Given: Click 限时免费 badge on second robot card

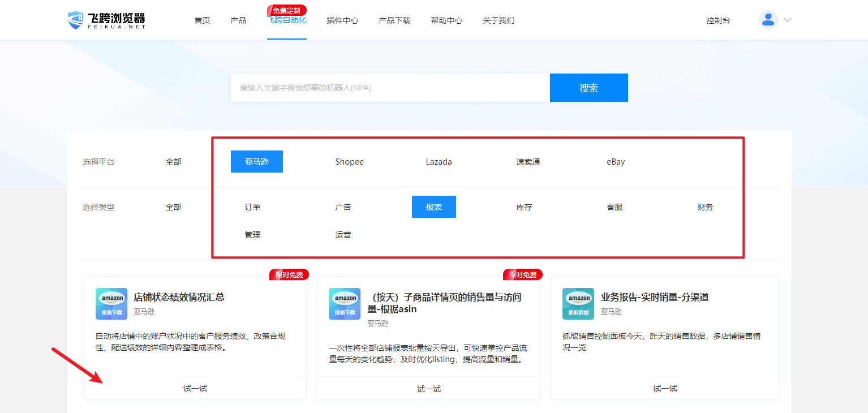Looking at the screenshot, I should (x=523, y=275).
